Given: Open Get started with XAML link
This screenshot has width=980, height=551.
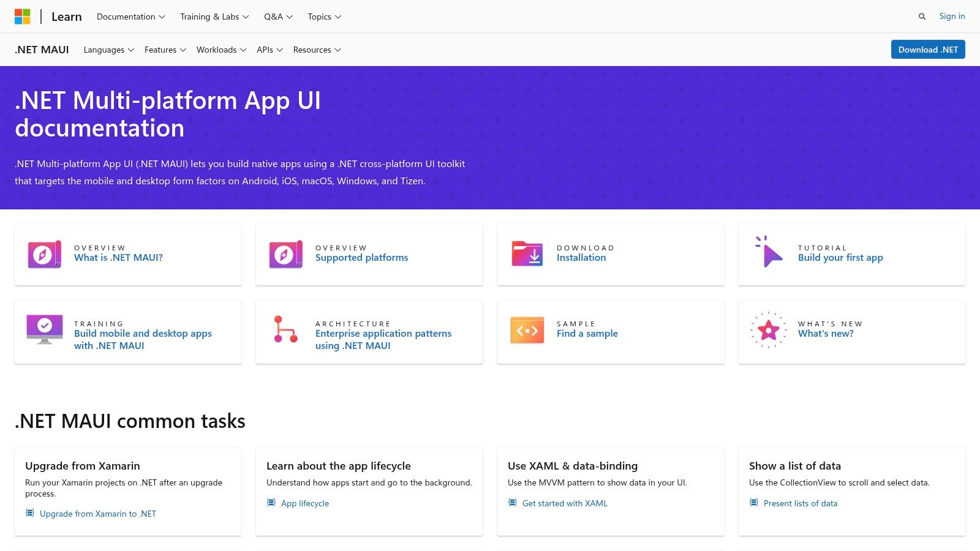Looking at the screenshot, I should point(565,503).
